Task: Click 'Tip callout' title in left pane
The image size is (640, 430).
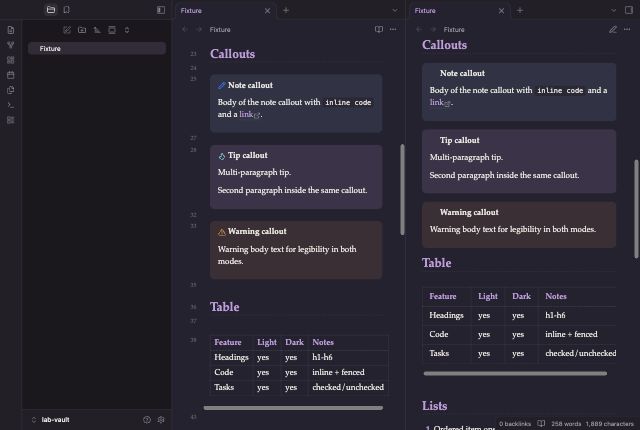Action: click(248, 155)
